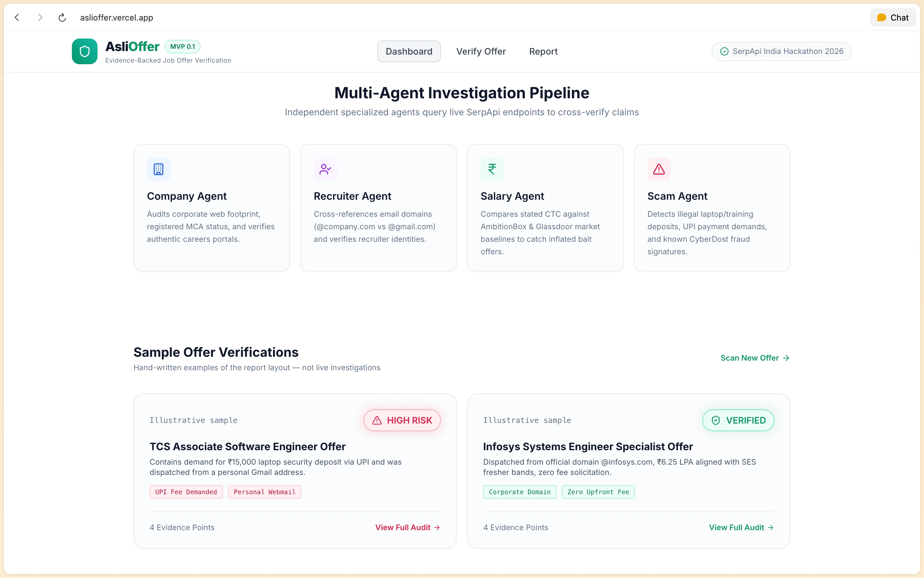Switch to the Dashboard tab
The width and height of the screenshot is (924, 578).
coord(409,51)
